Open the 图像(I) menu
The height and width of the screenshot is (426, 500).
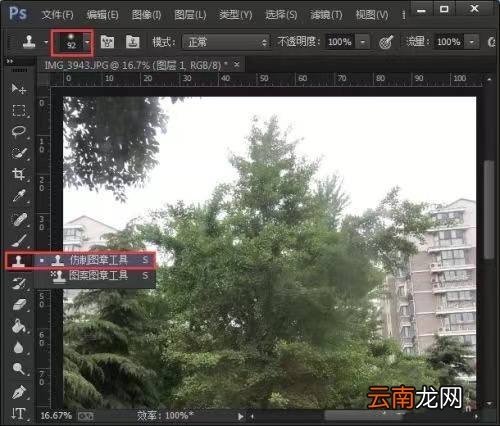tap(146, 15)
